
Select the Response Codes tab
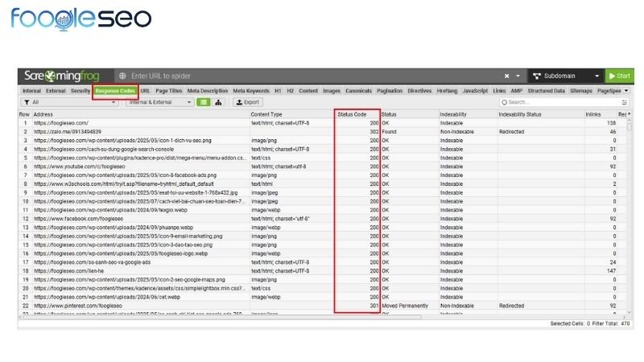coord(115,91)
